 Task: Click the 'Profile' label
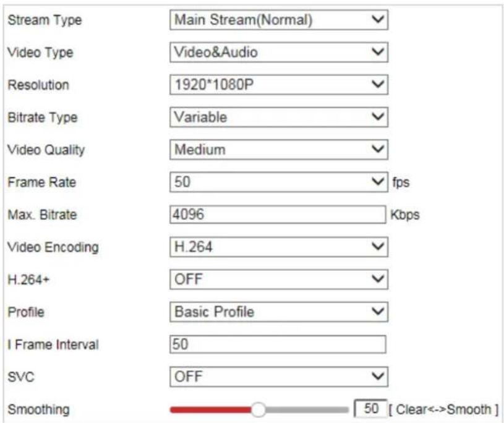[26, 312]
